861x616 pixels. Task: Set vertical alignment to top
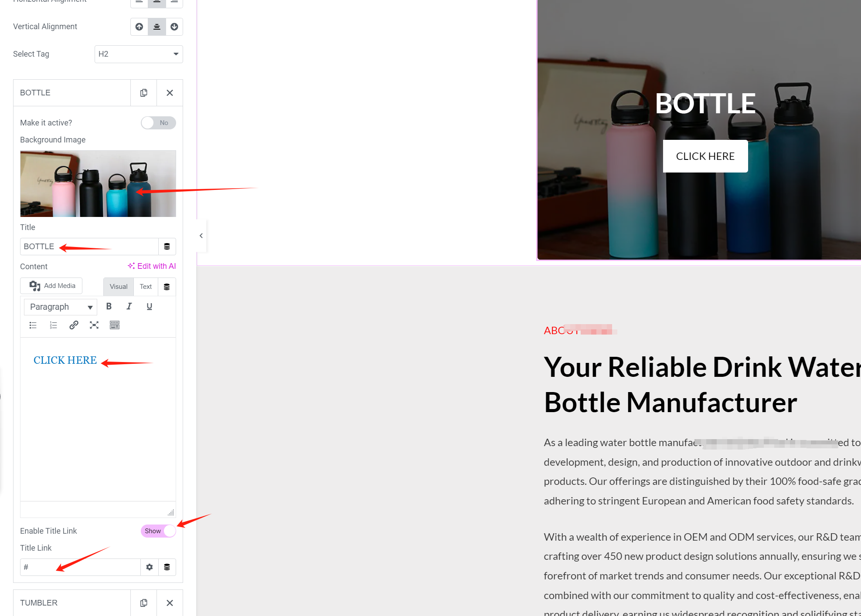click(139, 27)
